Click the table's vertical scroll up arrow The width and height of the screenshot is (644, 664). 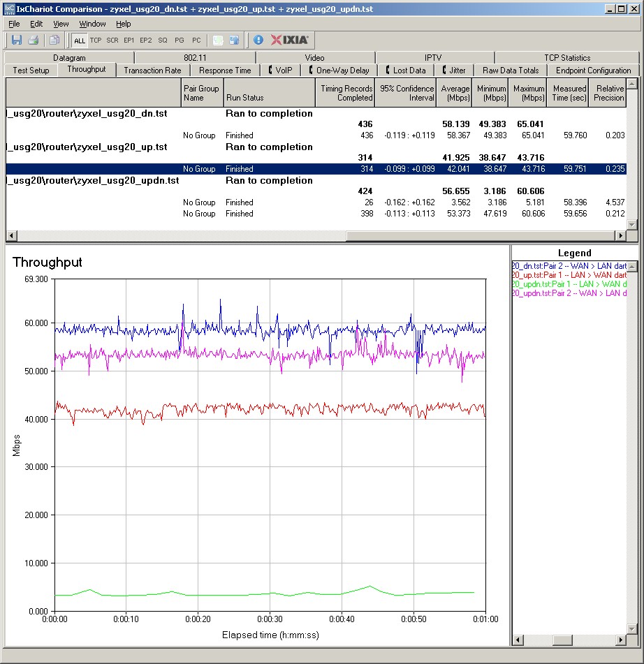631,84
